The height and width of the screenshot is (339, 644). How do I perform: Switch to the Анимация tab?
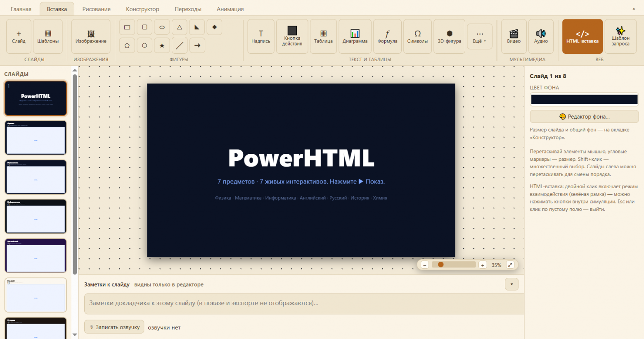tap(230, 9)
